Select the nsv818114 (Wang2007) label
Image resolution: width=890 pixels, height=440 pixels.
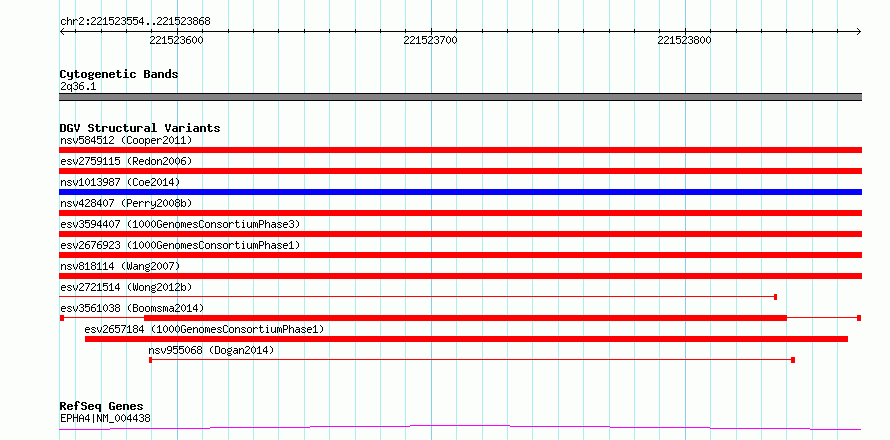[120, 266]
